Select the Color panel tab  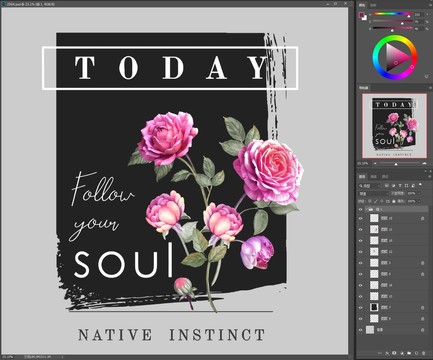(x=362, y=5)
